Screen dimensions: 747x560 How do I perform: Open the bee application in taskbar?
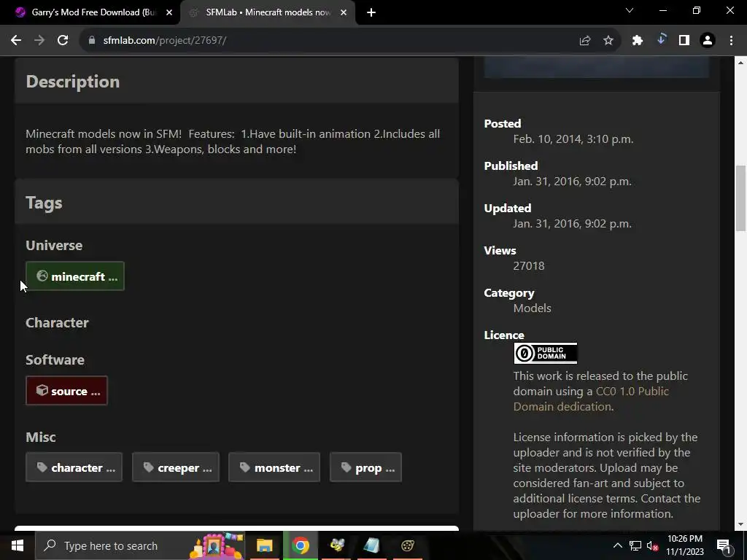click(337, 545)
